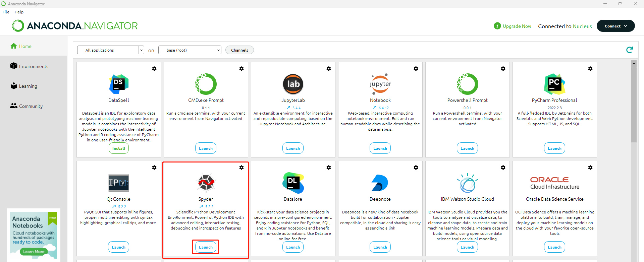Open settings gear on CMD.exe Prompt card

click(x=241, y=69)
